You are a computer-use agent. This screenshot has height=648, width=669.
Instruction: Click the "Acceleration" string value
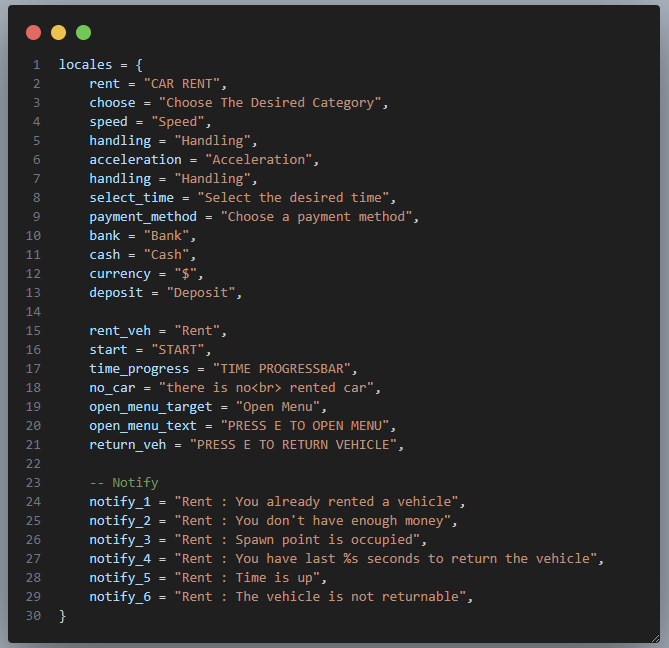pos(259,160)
